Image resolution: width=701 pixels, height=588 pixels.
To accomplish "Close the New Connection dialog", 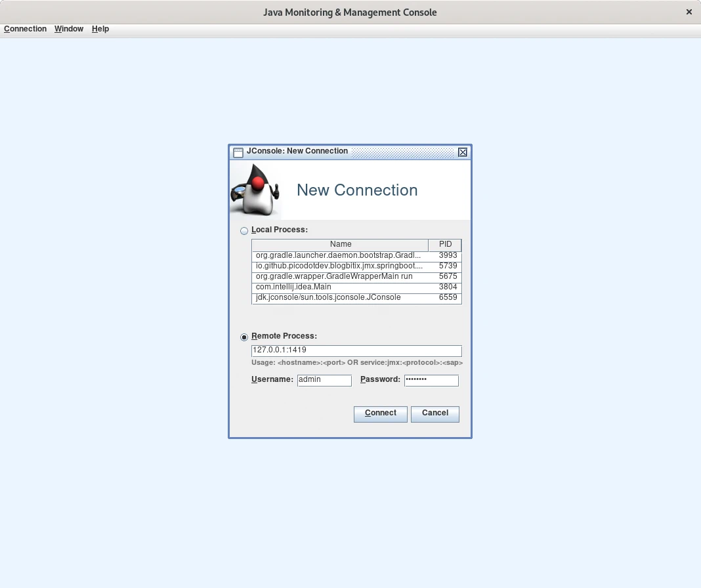I will coord(463,152).
